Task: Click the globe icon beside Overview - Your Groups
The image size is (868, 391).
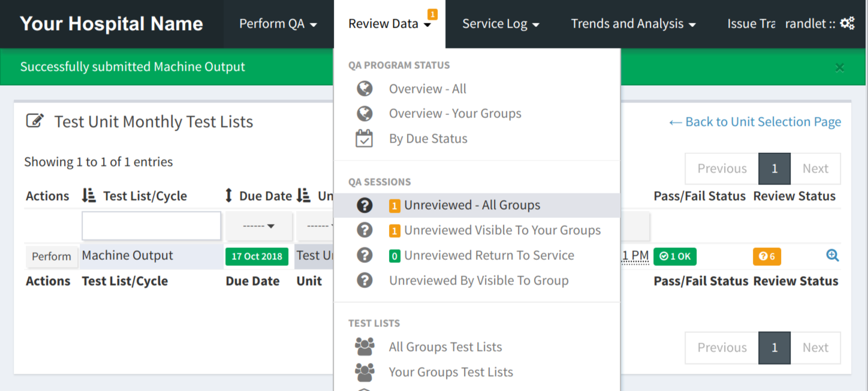Action: pyautogui.click(x=364, y=114)
